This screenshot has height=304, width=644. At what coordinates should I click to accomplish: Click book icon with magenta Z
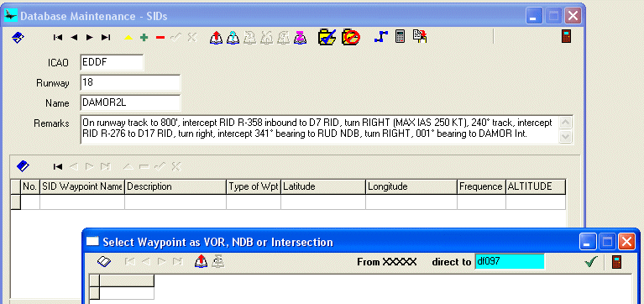click(301, 38)
